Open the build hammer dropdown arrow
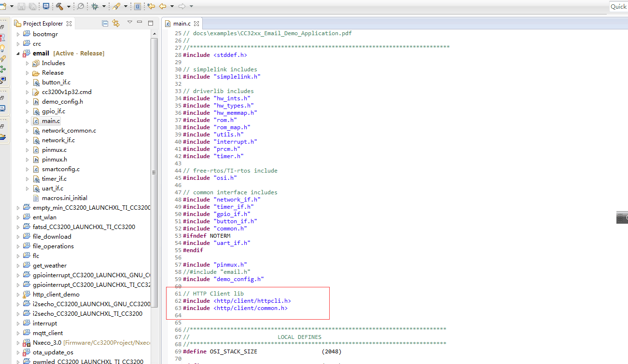The height and width of the screenshot is (364, 628). click(x=69, y=6)
